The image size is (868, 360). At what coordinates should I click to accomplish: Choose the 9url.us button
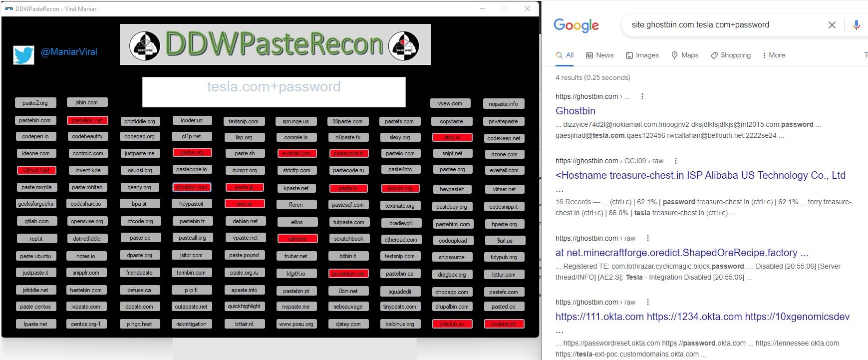point(505,241)
